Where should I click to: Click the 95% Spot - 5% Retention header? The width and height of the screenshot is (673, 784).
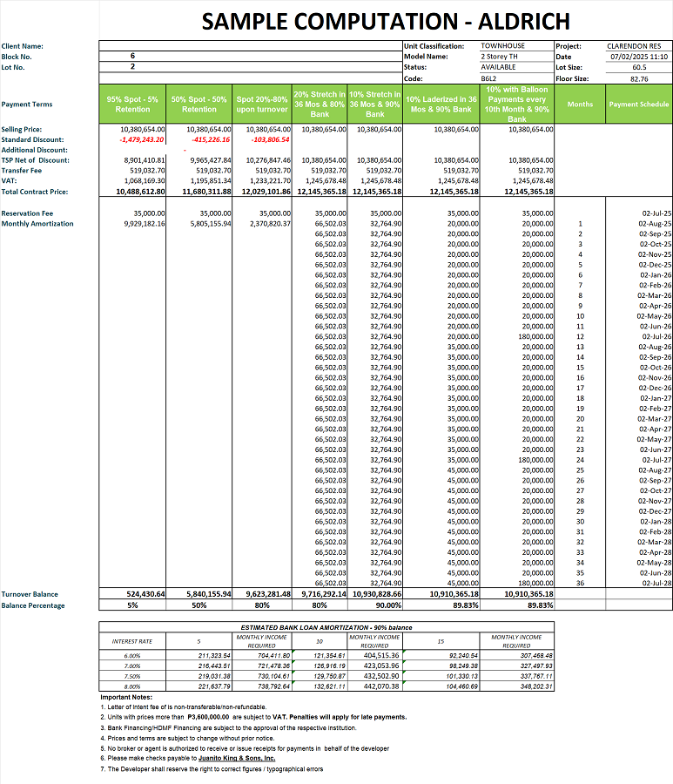pyautogui.click(x=132, y=105)
